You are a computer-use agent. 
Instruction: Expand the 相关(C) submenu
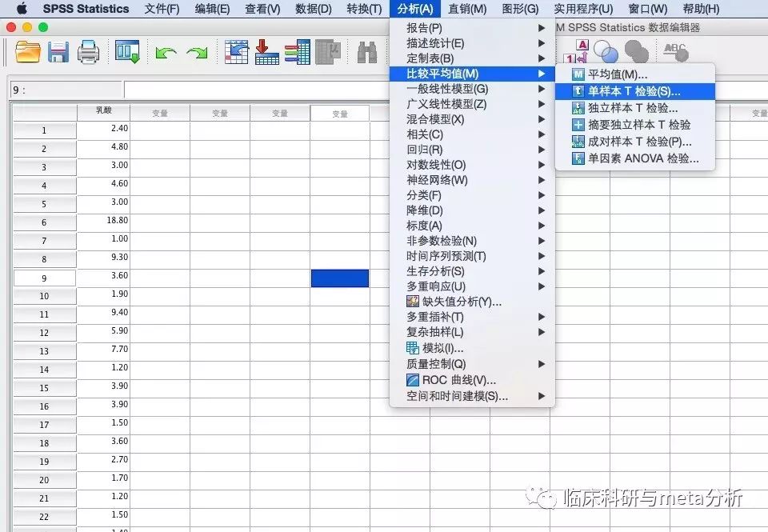coord(472,134)
